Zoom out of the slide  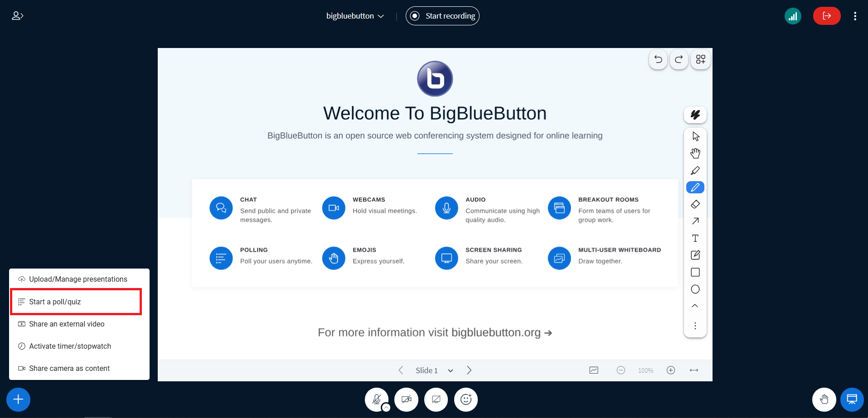621,370
